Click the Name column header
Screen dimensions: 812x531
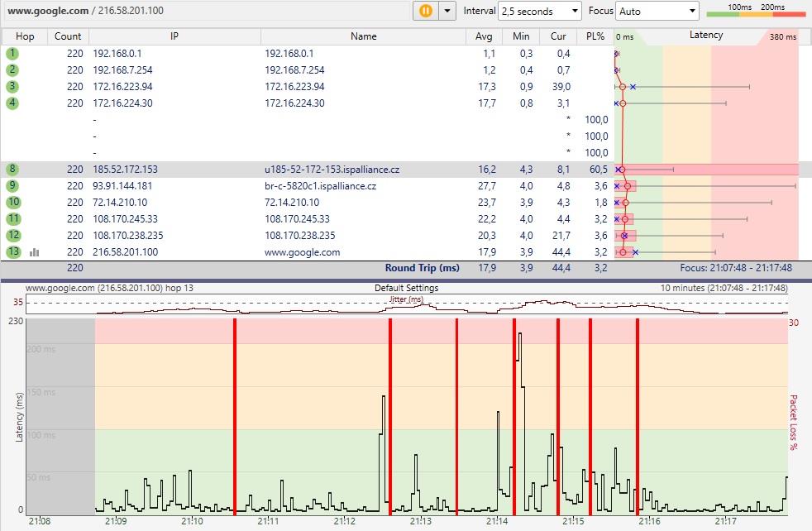(363, 36)
